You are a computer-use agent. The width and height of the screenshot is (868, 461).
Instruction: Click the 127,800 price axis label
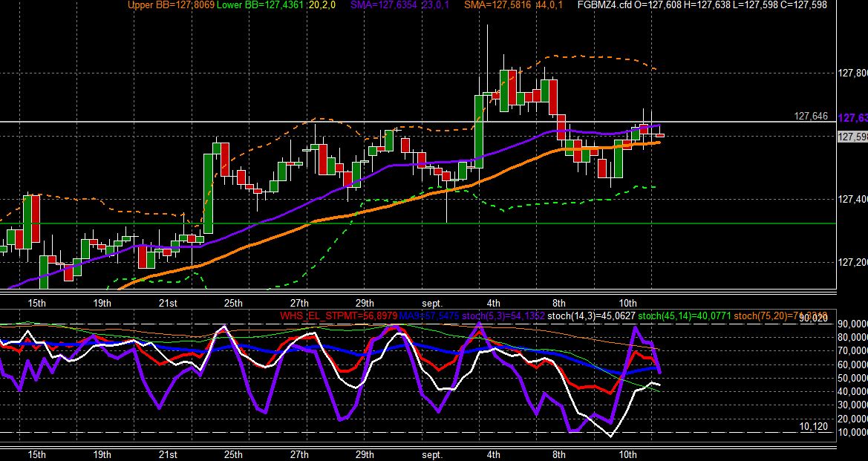click(853, 73)
